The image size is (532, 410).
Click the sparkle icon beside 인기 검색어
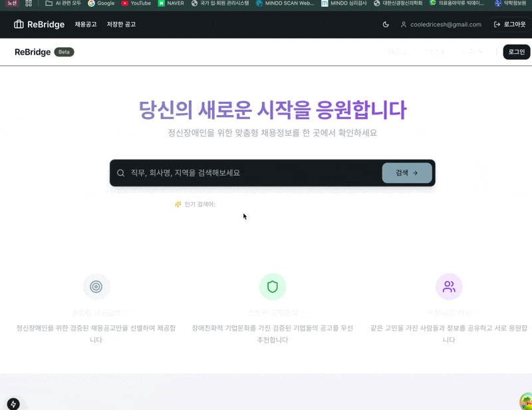pyautogui.click(x=178, y=204)
